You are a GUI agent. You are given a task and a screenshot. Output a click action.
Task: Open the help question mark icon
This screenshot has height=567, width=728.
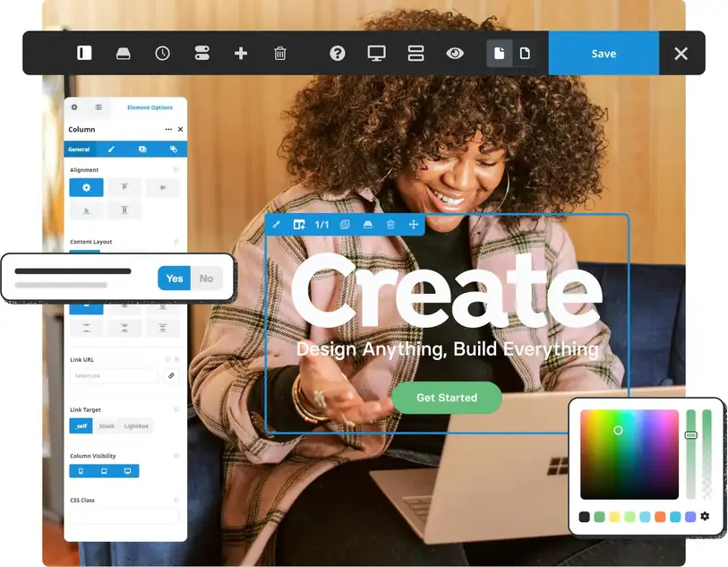tap(338, 53)
